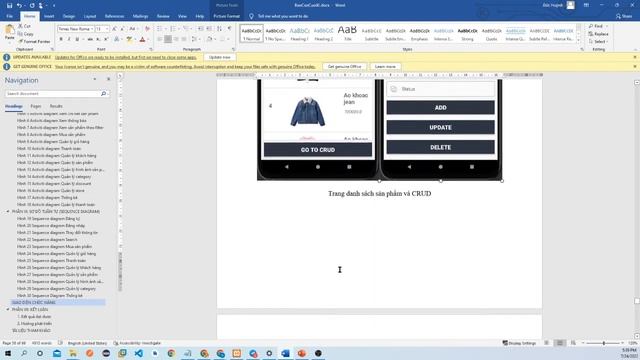Open the font size dropdown
Image resolution: width=640 pixels, height=360 pixels.
tap(107, 29)
